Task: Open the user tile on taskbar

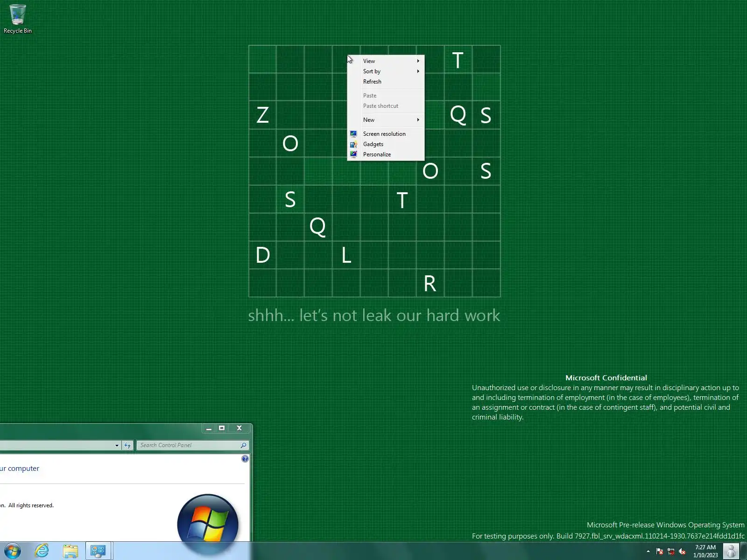Action: [x=731, y=551]
